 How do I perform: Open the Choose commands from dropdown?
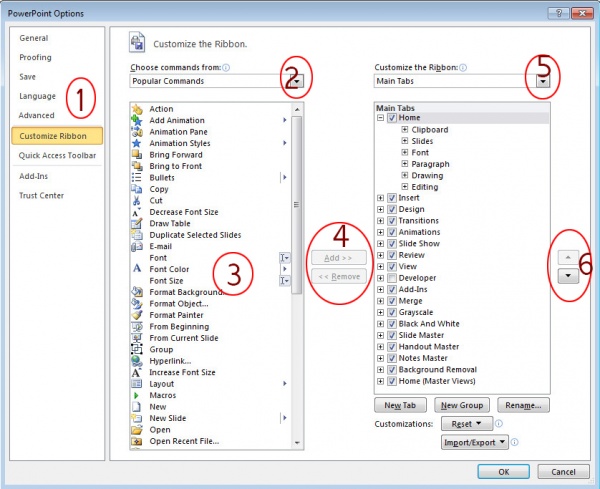(298, 81)
